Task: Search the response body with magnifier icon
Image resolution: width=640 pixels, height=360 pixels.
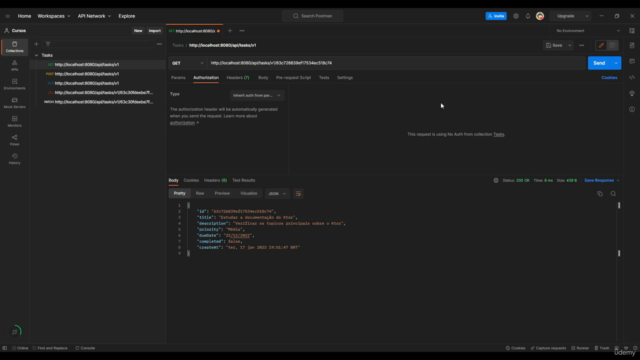Action: click(613, 194)
